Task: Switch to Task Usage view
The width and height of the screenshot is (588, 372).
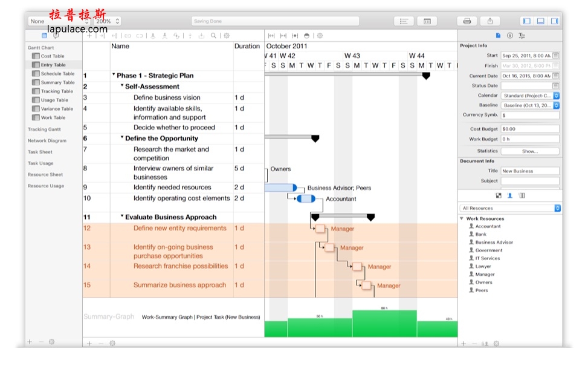Action: tap(40, 163)
